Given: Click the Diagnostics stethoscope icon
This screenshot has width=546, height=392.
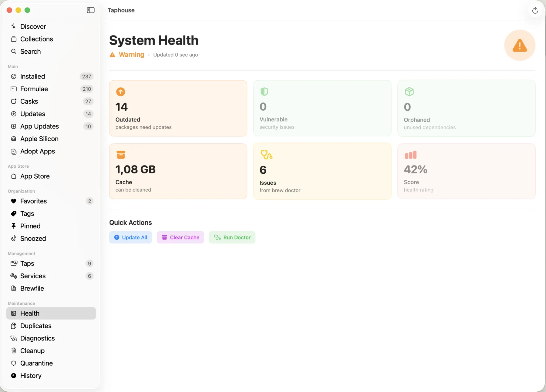Looking at the screenshot, I should 14,338.
